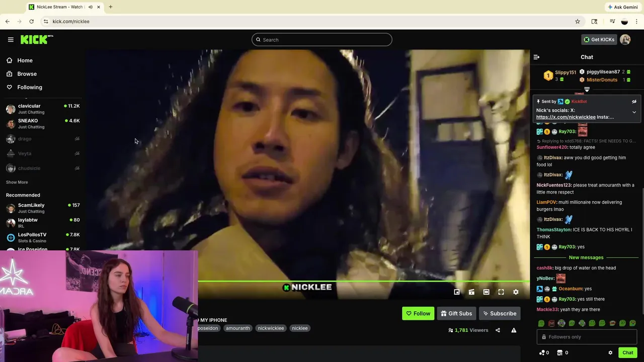Open Chrome three-dot menu
Screen dimensions: 644x362
[637, 22]
